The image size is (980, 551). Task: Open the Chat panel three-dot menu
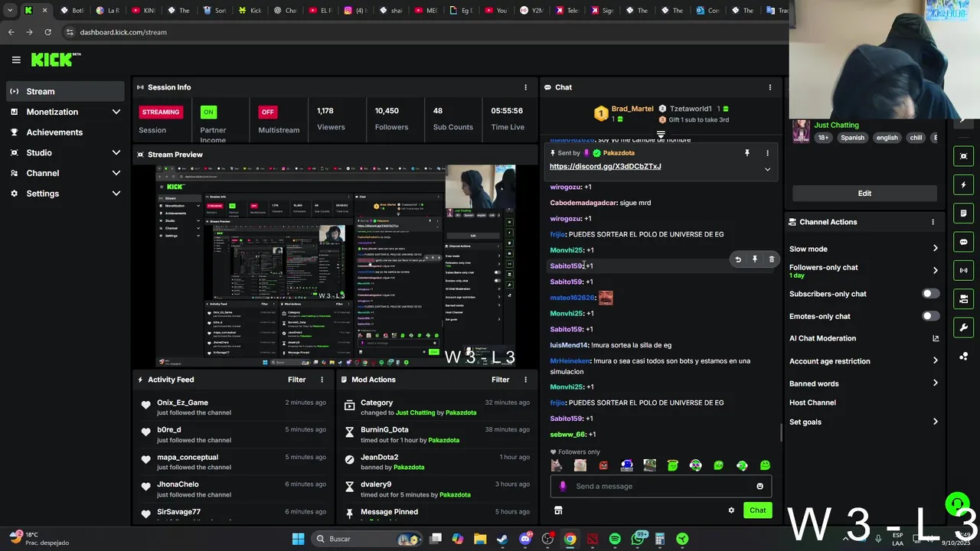click(x=770, y=87)
